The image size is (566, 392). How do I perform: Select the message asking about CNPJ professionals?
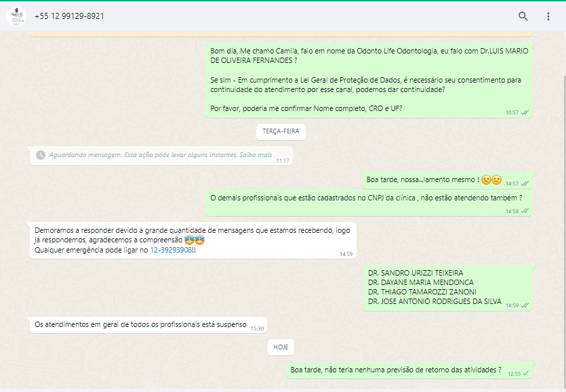point(369,202)
